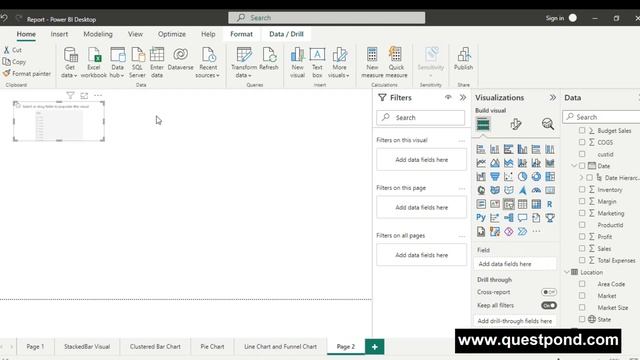Add a new report page

coord(374,347)
